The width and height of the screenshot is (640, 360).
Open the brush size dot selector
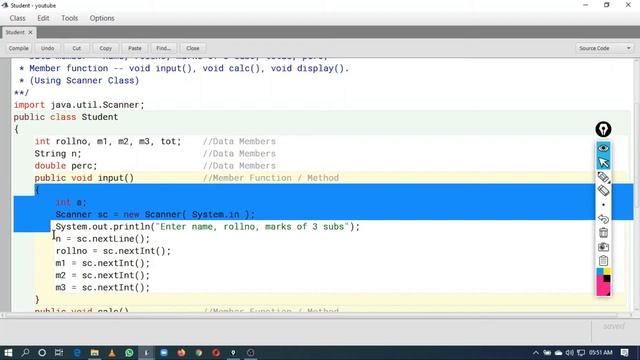click(x=603, y=205)
